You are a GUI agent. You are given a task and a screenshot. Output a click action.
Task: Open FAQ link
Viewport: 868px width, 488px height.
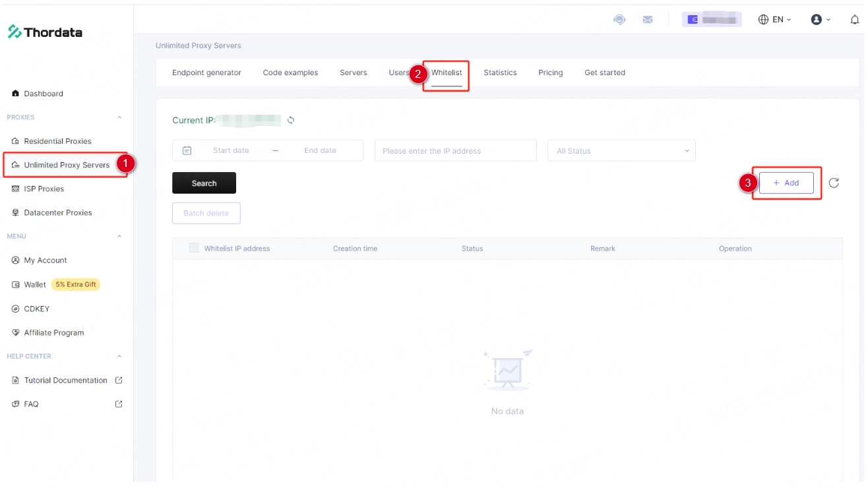(x=31, y=404)
